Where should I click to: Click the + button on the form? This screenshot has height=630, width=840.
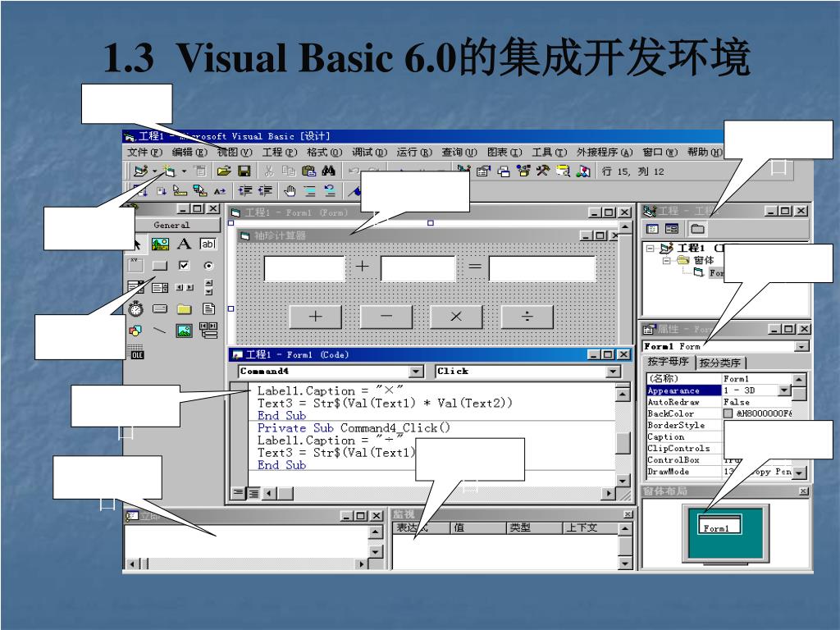pos(316,317)
